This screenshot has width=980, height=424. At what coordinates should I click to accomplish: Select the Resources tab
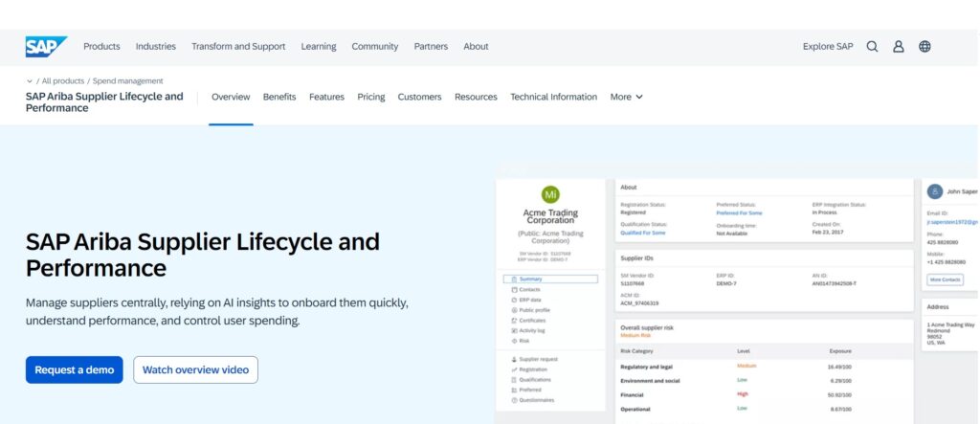pos(476,97)
